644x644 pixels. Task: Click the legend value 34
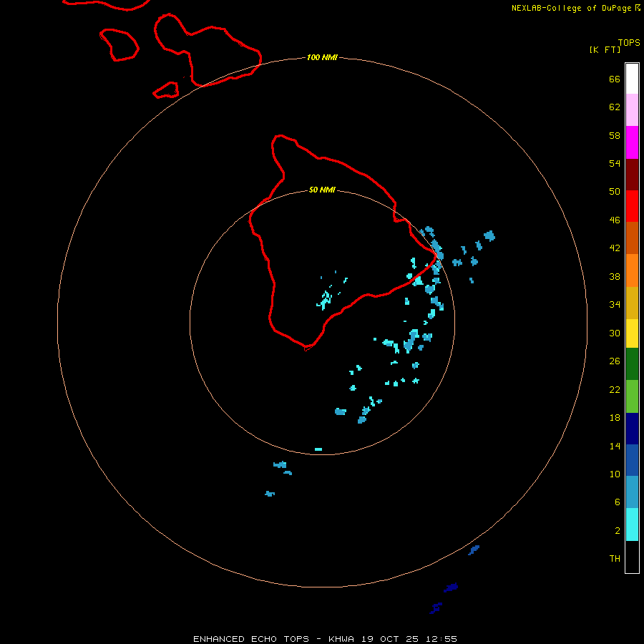point(615,304)
